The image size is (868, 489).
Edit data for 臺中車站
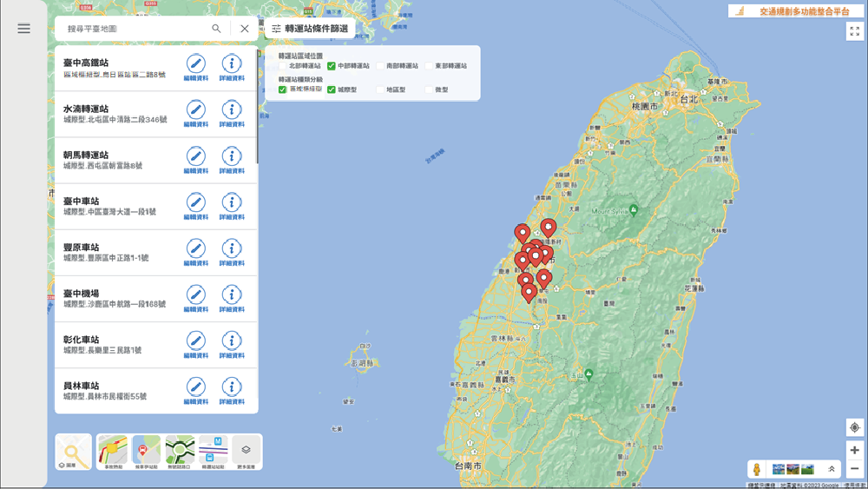coord(196,207)
